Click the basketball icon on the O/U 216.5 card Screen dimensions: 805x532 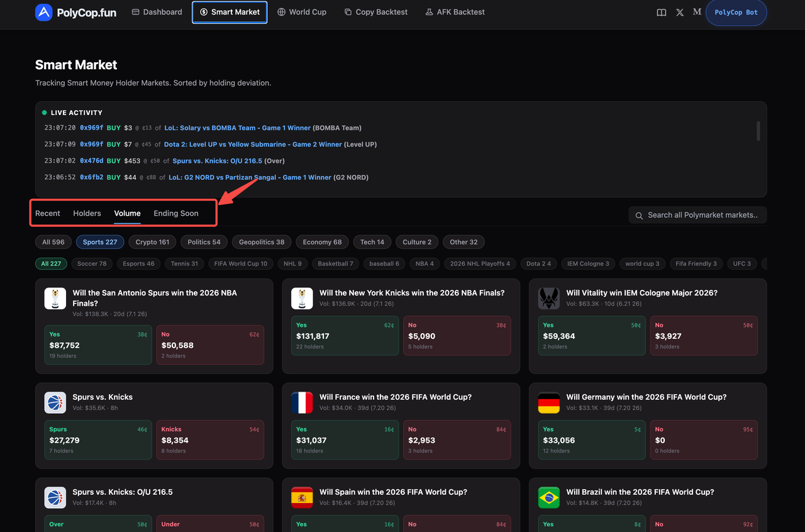click(55, 497)
